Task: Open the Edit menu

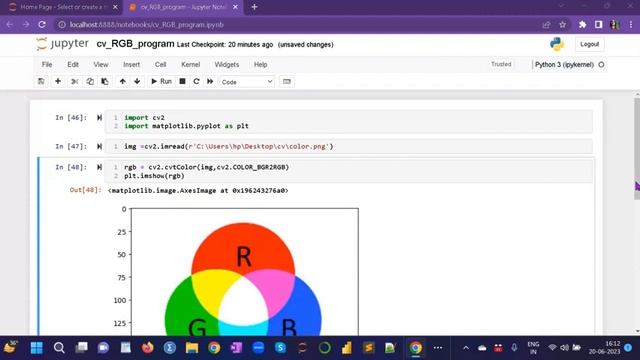Action: [73, 64]
